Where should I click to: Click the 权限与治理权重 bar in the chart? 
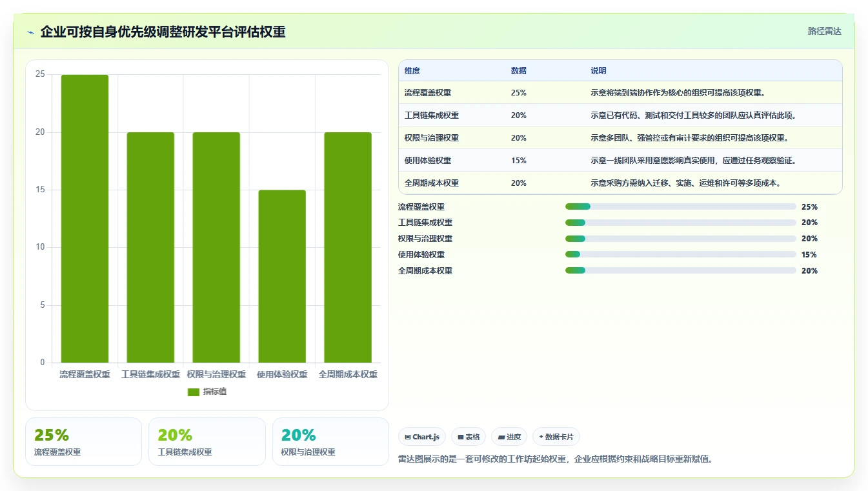[x=216, y=247]
